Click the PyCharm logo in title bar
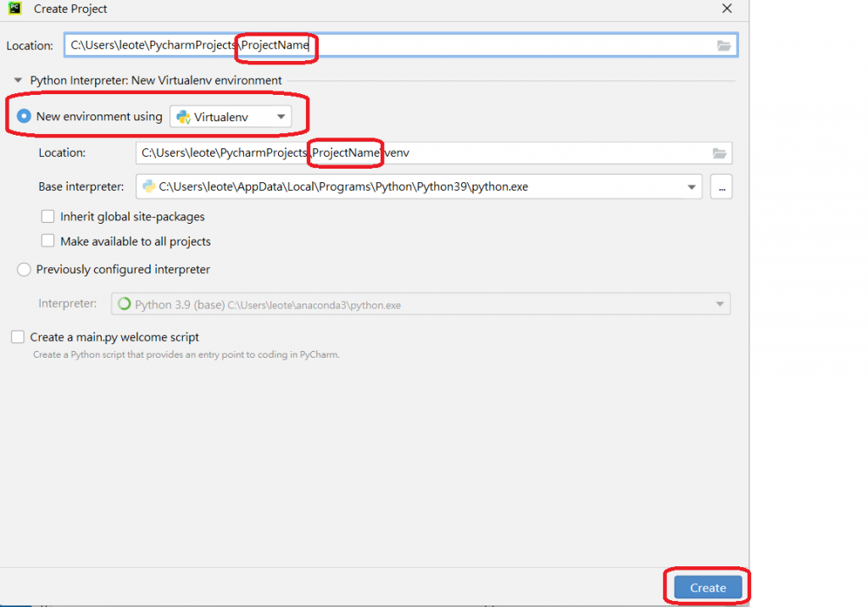868x607 pixels. [x=15, y=8]
